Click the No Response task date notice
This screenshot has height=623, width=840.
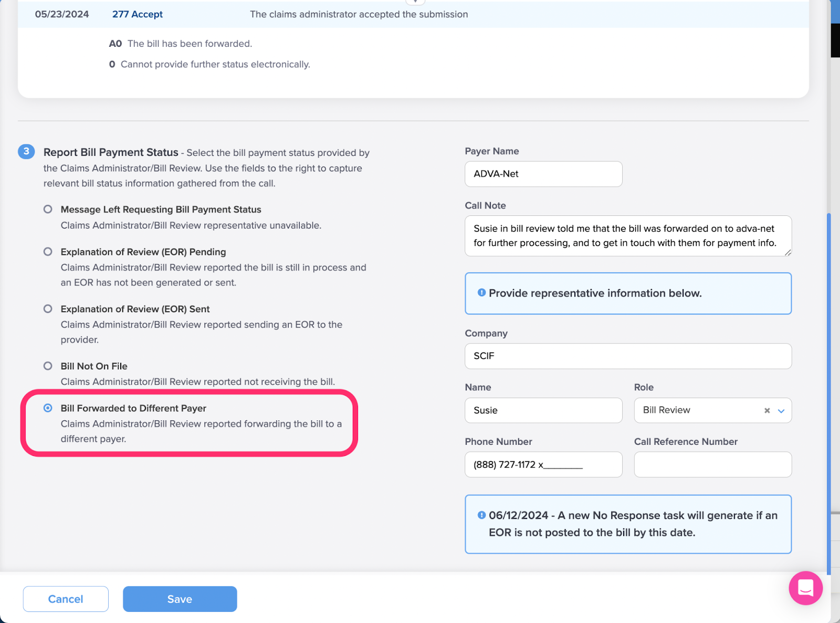[x=628, y=524]
